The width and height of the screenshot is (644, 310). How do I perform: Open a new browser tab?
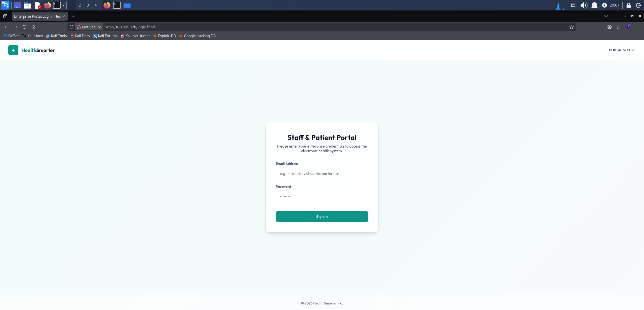[73, 16]
